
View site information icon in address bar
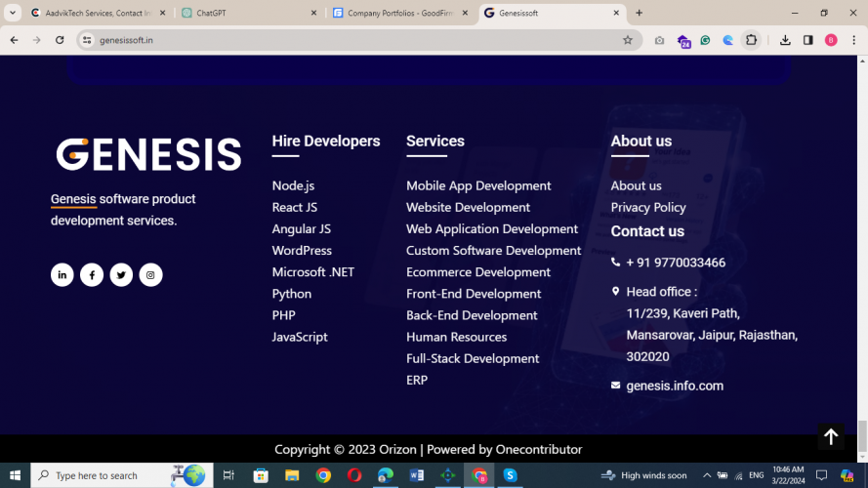pyautogui.click(x=87, y=40)
